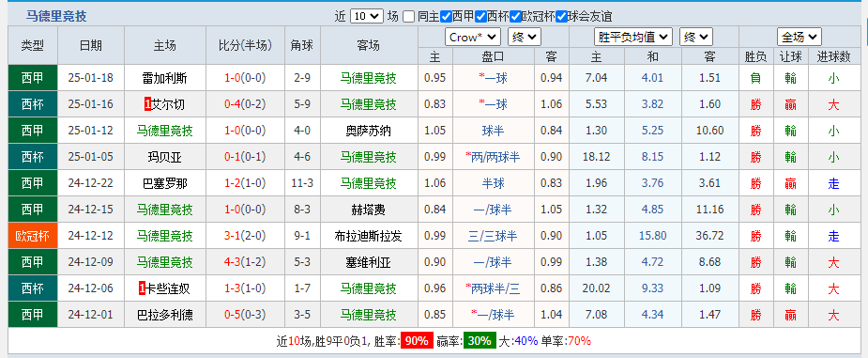Click the handicap 三/三球半
This screenshot has width=868, height=358.
tap(493, 236)
